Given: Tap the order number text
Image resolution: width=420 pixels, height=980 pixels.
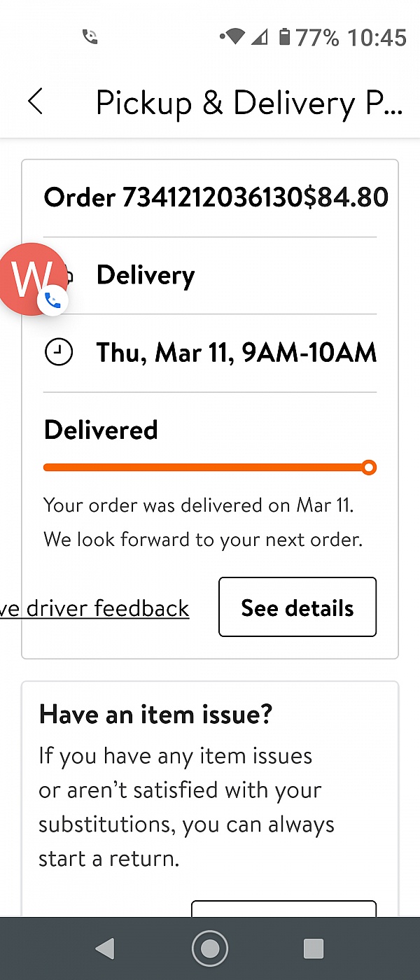Looking at the screenshot, I should point(173,197).
